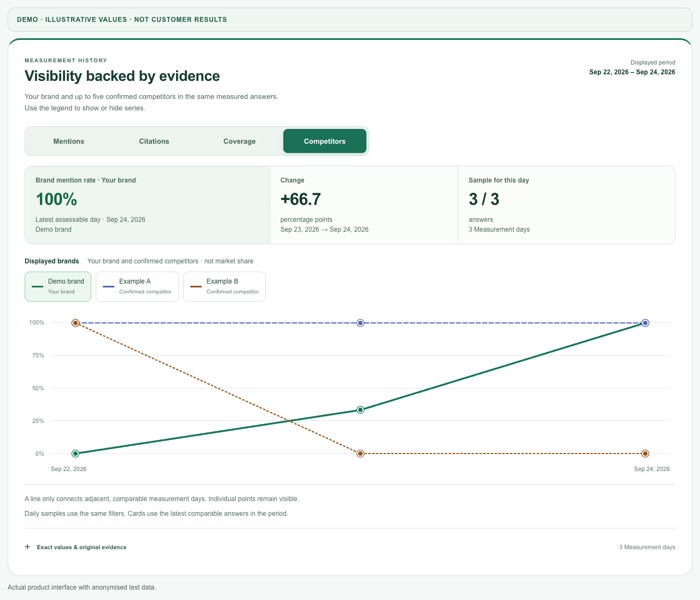The height and width of the screenshot is (600, 700).
Task: Click the plus icon beside Exact values
Action: [28, 547]
